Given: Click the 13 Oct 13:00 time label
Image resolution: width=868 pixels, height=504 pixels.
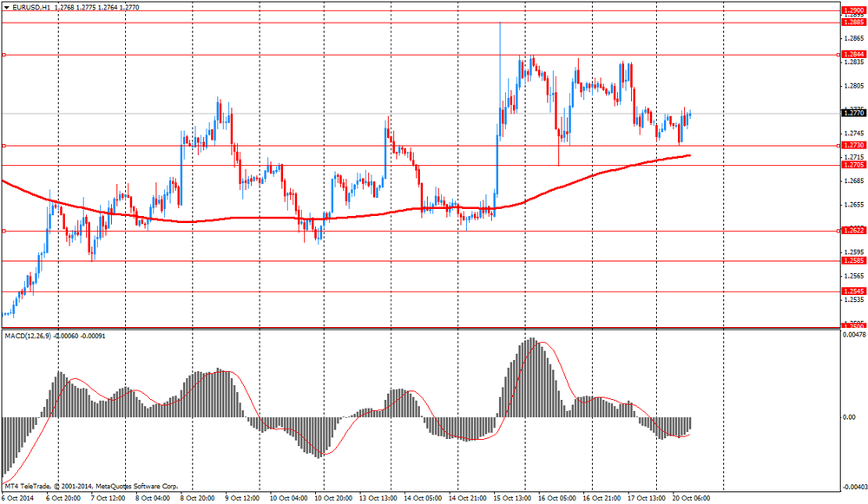Looking at the screenshot, I should [378, 498].
